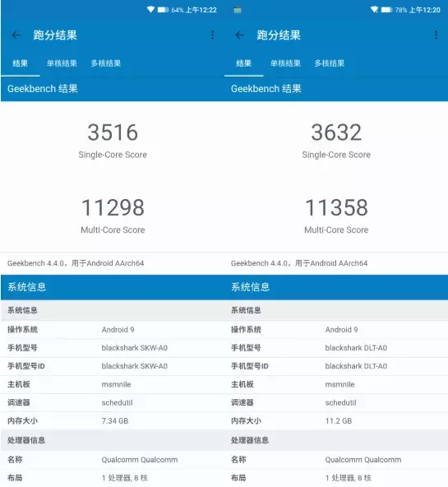The width and height of the screenshot is (448, 487).
Task: Click Geekbench 4.4.0 version line on right
Action: [299, 263]
